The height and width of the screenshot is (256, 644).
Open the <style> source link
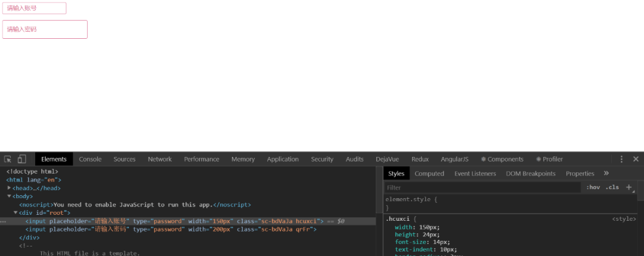624,219
